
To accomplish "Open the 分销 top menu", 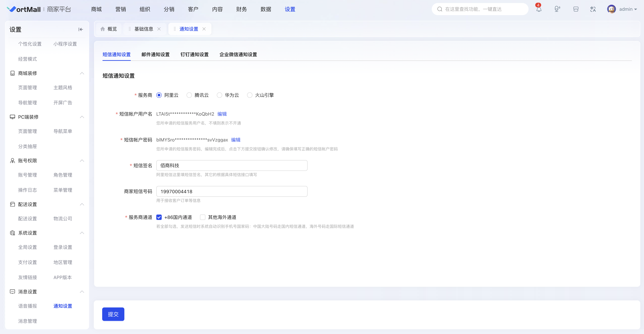I will pyautogui.click(x=169, y=9).
